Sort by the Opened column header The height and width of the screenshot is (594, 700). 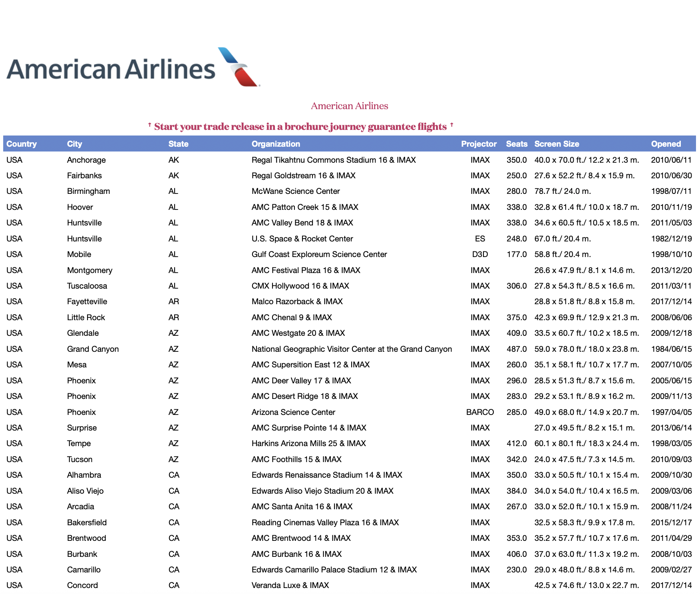click(x=666, y=144)
